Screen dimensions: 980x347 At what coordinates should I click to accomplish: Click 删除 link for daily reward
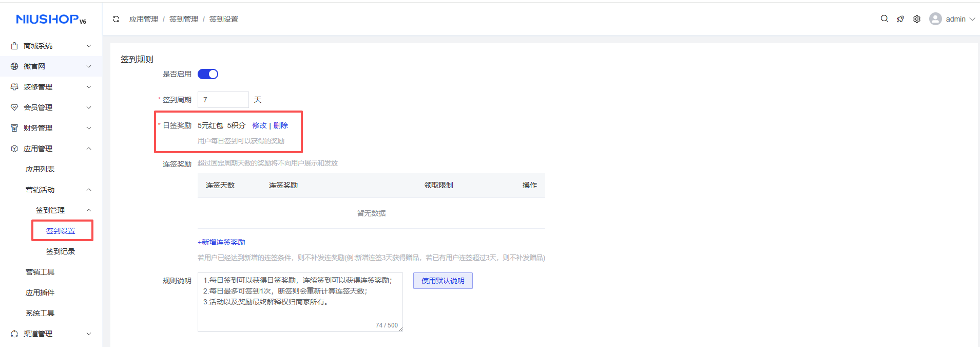[281, 125]
